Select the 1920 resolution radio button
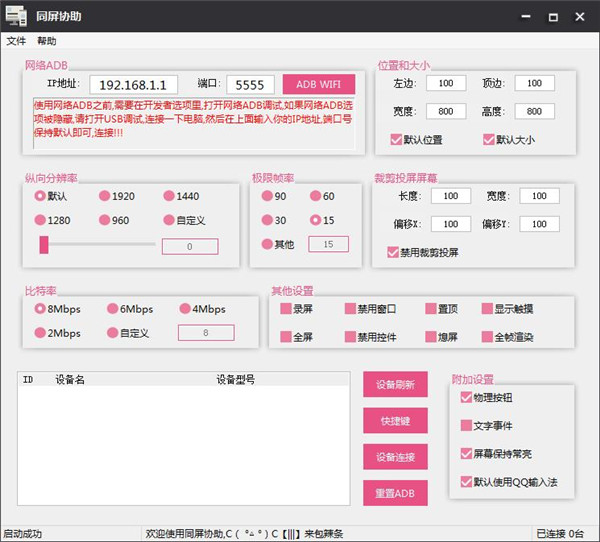 point(104,196)
